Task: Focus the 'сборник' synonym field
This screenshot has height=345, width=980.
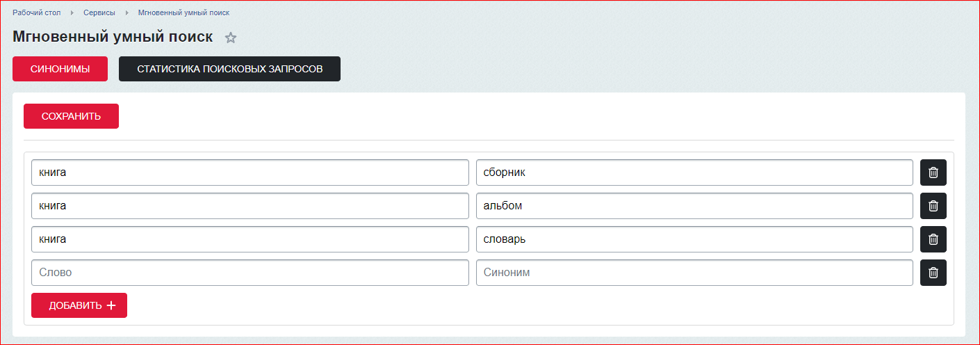Action: click(694, 172)
